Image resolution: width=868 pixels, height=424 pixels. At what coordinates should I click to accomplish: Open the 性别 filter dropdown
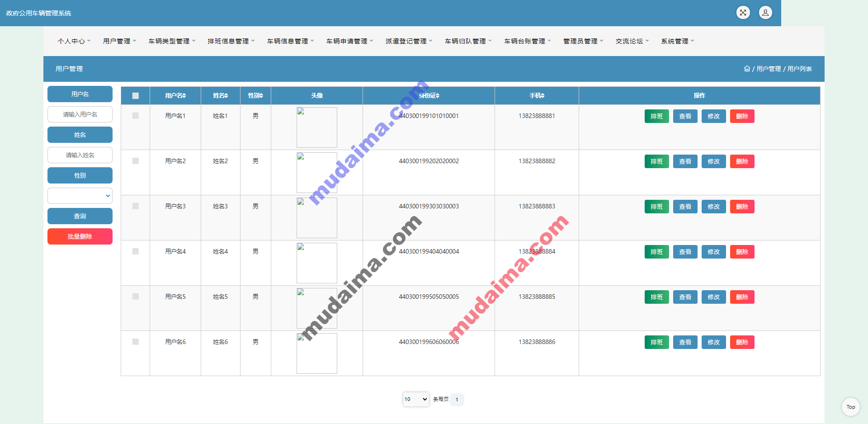pos(80,196)
